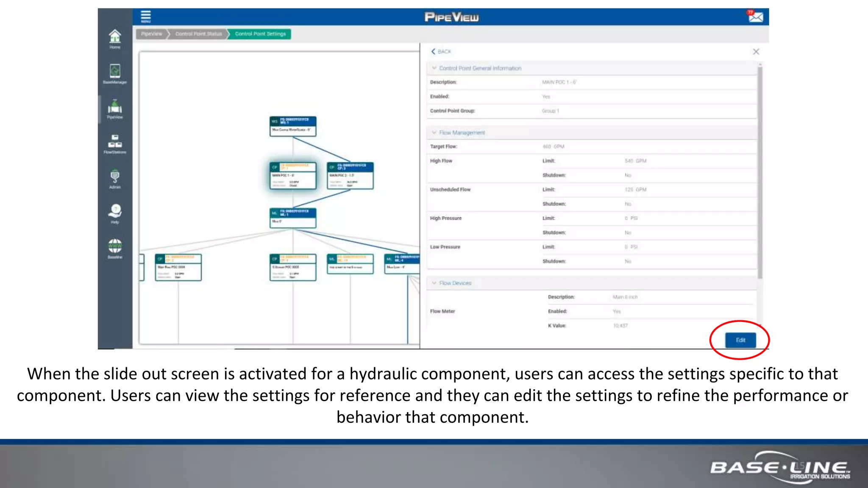
Task: Click the Flow Meter label
Action: pyautogui.click(x=442, y=311)
